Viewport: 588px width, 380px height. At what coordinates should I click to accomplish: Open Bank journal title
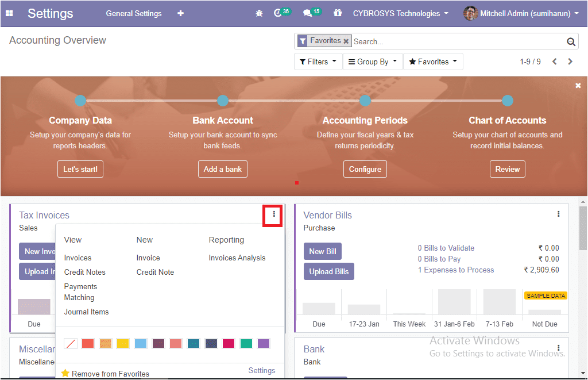[314, 349]
